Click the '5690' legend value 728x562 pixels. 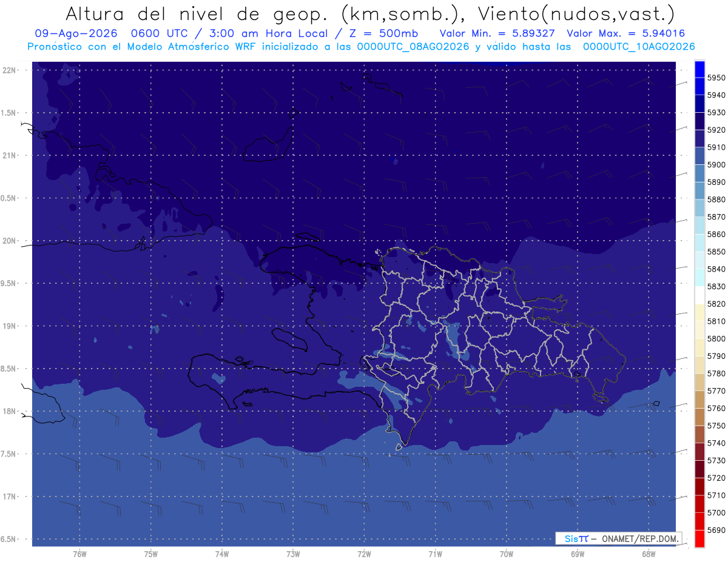point(716,530)
